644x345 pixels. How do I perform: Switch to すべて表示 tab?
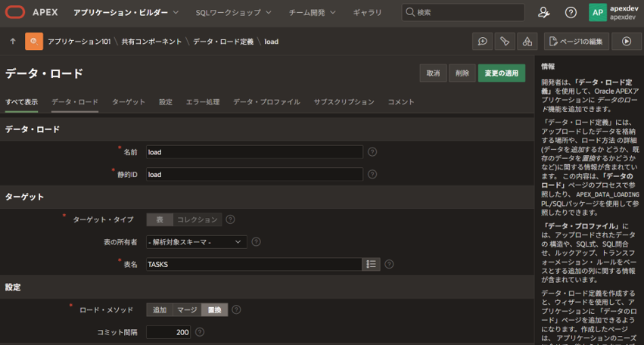pyautogui.click(x=21, y=102)
